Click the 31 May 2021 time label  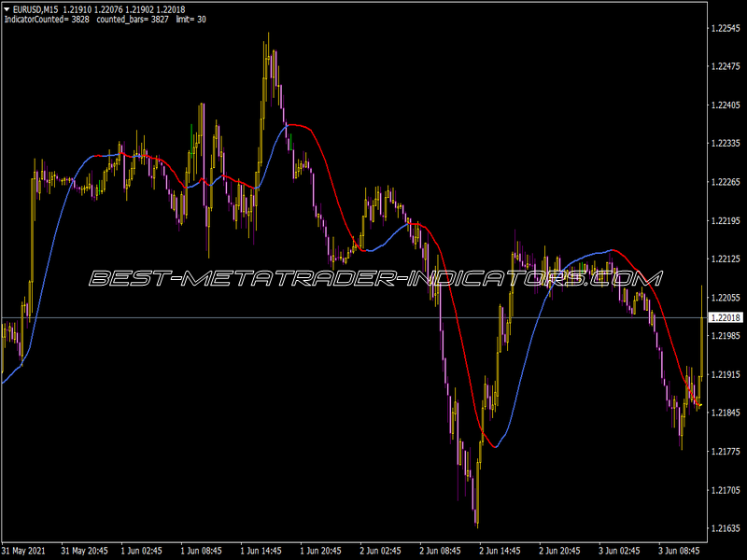(x=24, y=551)
